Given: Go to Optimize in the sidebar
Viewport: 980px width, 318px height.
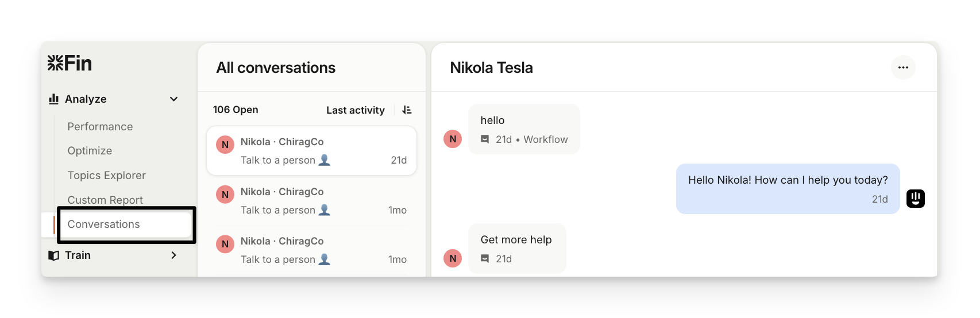Looking at the screenshot, I should [x=90, y=150].
